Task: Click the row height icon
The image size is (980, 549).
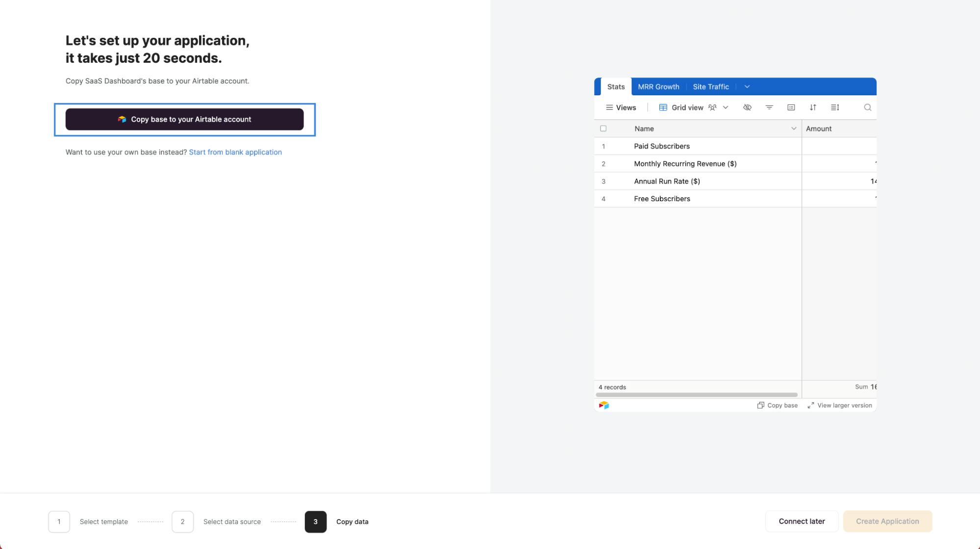Action: 835,107
